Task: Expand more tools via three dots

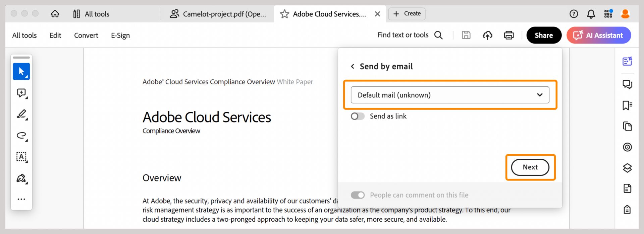Action: point(21,199)
